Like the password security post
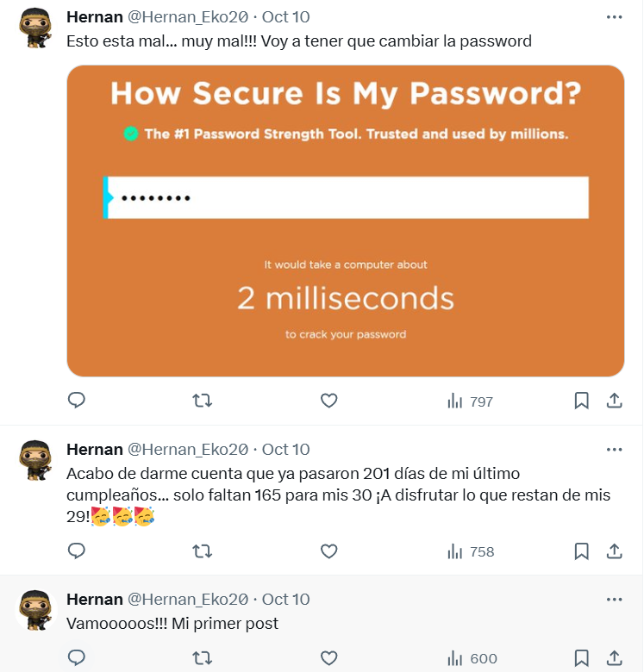Screen dimensions: 644x672 328,401
